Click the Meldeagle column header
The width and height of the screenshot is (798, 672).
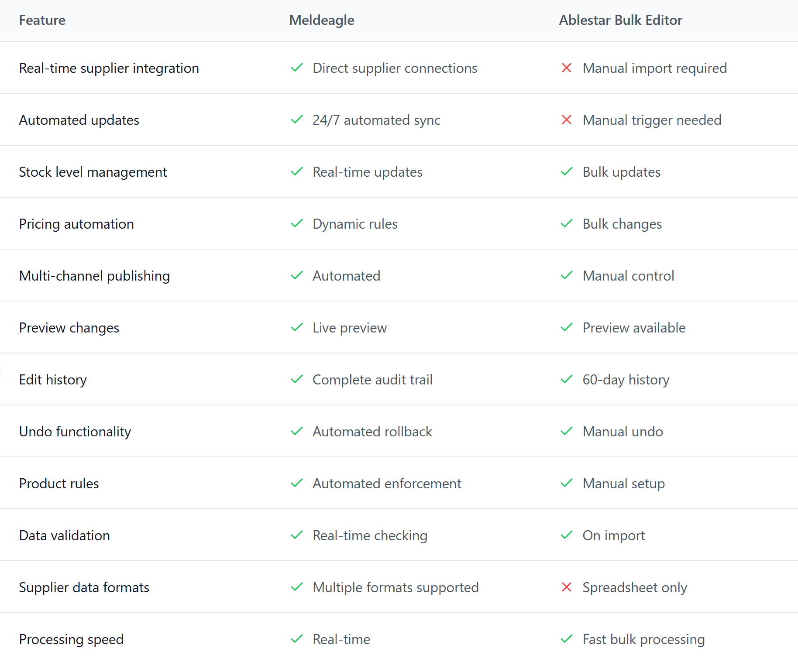(x=322, y=21)
